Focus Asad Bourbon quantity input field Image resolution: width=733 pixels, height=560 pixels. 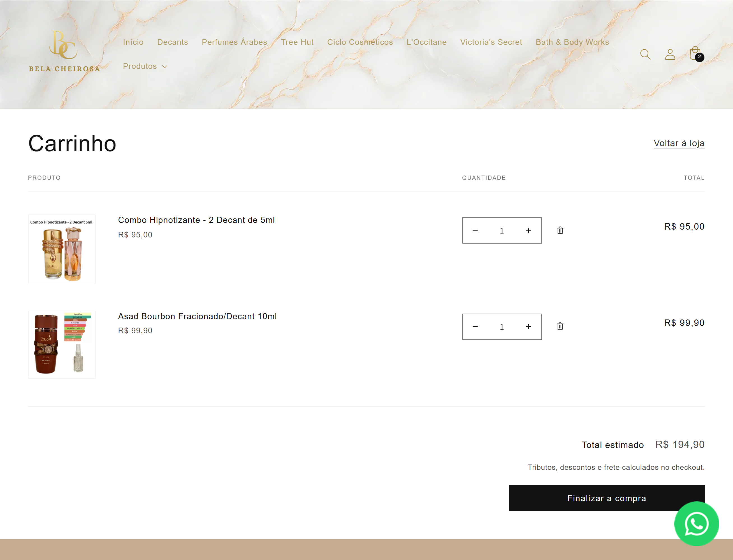502,327
